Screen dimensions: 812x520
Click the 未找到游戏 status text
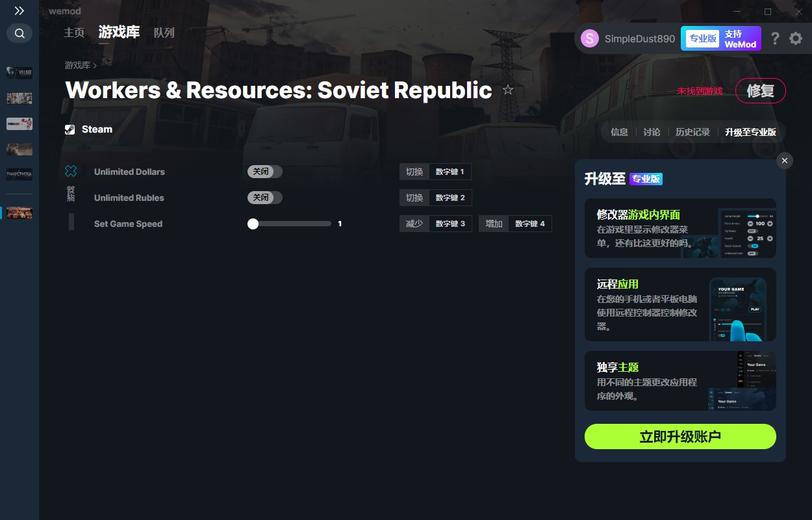tap(700, 91)
